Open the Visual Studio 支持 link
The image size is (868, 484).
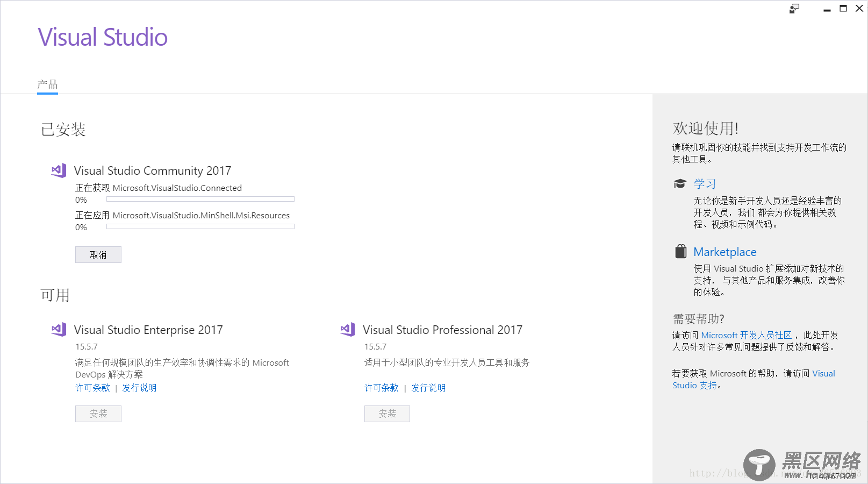point(754,379)
